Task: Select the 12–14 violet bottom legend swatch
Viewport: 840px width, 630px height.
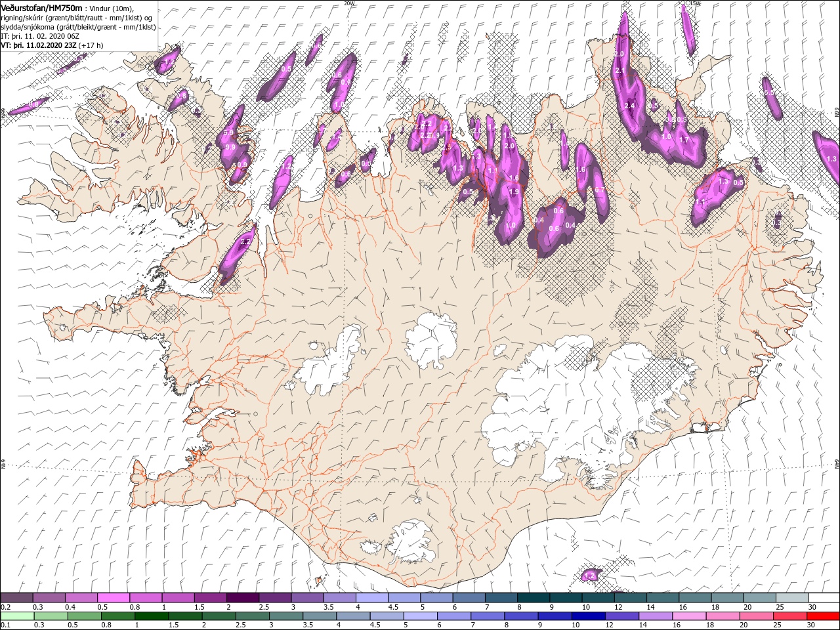Action: click(621, 616)
